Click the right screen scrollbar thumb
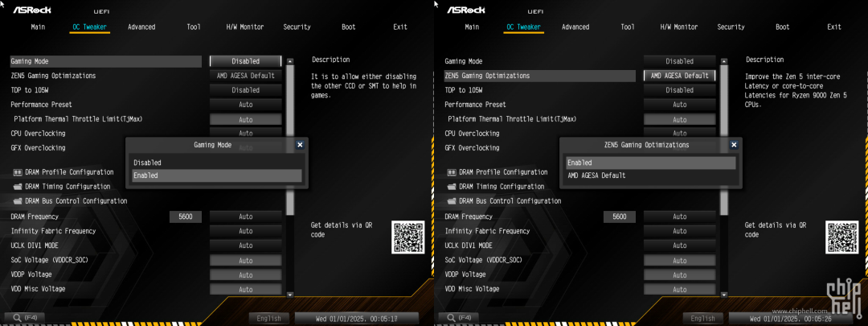This screenshot has height=326, width=868. pyautogui.click(x=724, y=141)
